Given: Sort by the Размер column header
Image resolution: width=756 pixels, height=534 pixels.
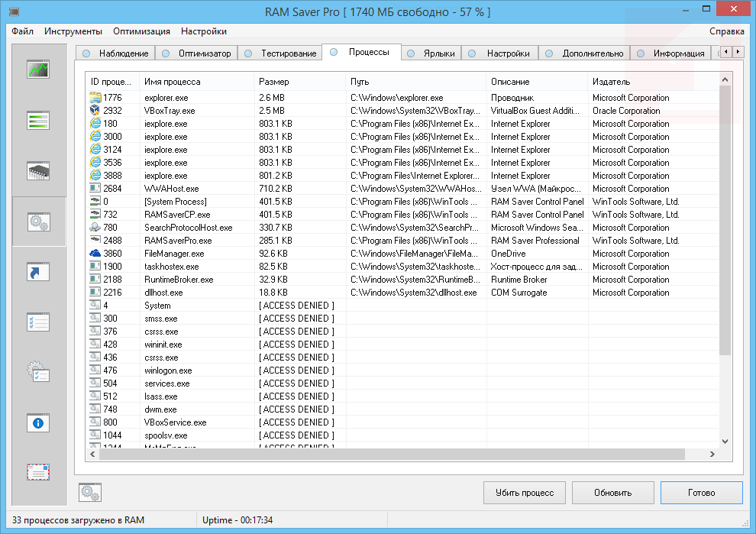Looking at the screenshot, I should [x=300, y=82].
